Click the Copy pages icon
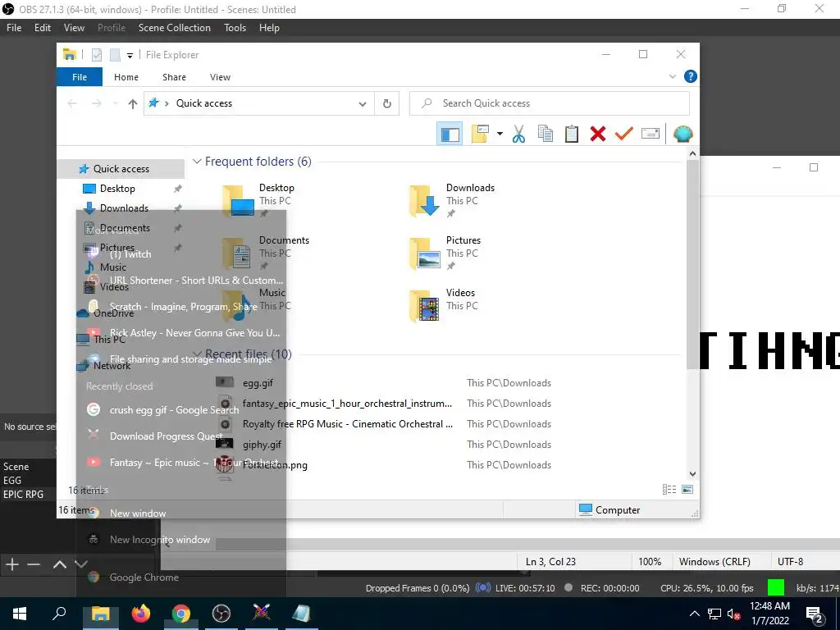This screenshot has width=840, height=630. [545, 134]
